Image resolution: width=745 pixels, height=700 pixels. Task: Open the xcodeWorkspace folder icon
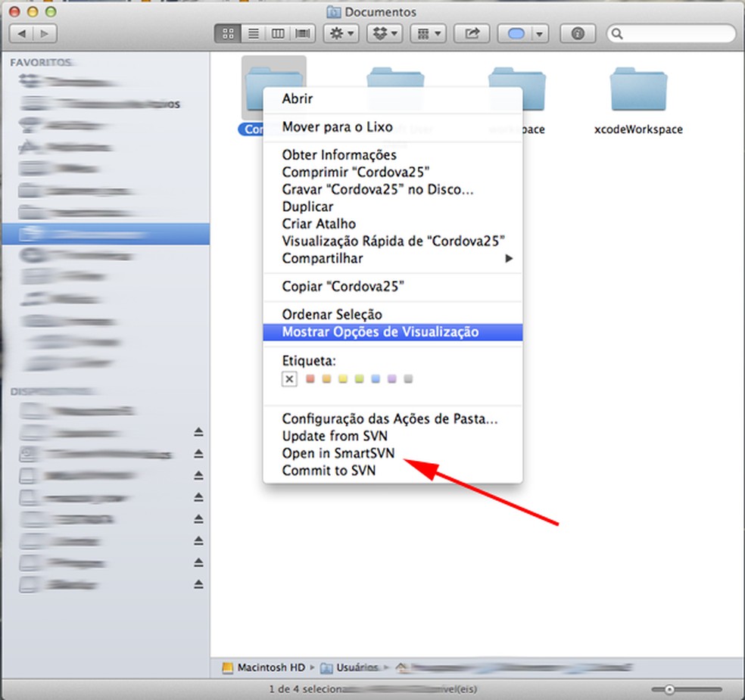(x=638, y=89)
